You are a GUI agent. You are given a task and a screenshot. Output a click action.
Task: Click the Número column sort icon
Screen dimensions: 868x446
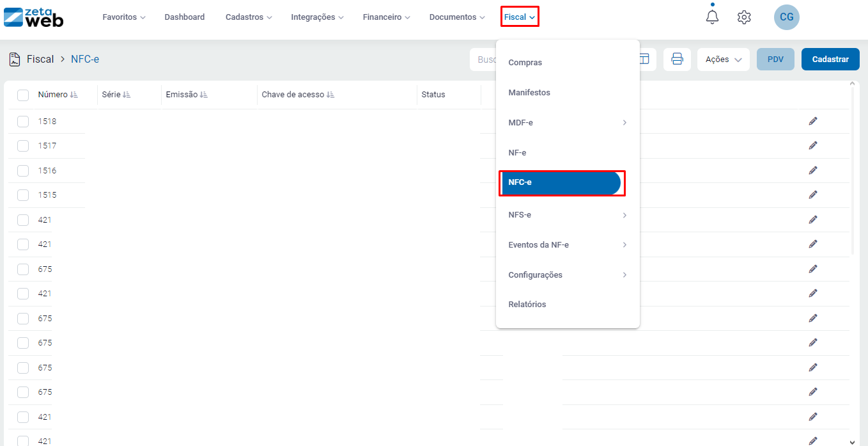click(x=74, y=95)
